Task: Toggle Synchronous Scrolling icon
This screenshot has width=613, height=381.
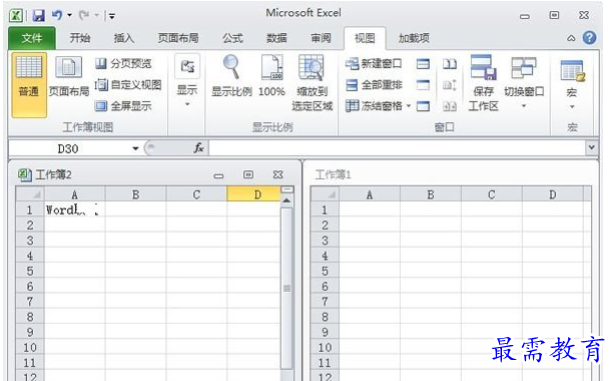Action: [x=450, y=84]
